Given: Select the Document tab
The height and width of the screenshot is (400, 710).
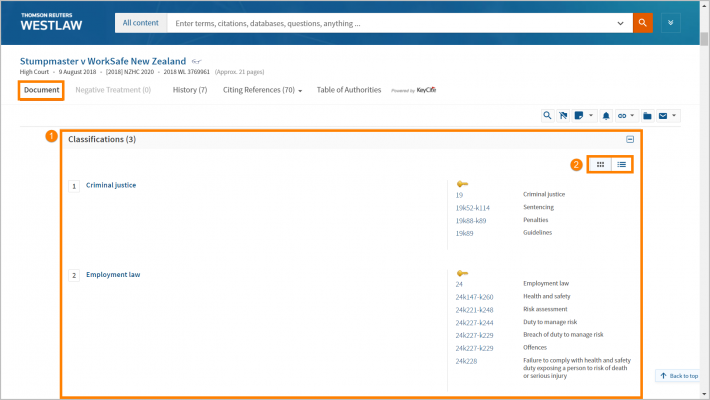Looking at the screenshot, I should [x=41, y=90].
